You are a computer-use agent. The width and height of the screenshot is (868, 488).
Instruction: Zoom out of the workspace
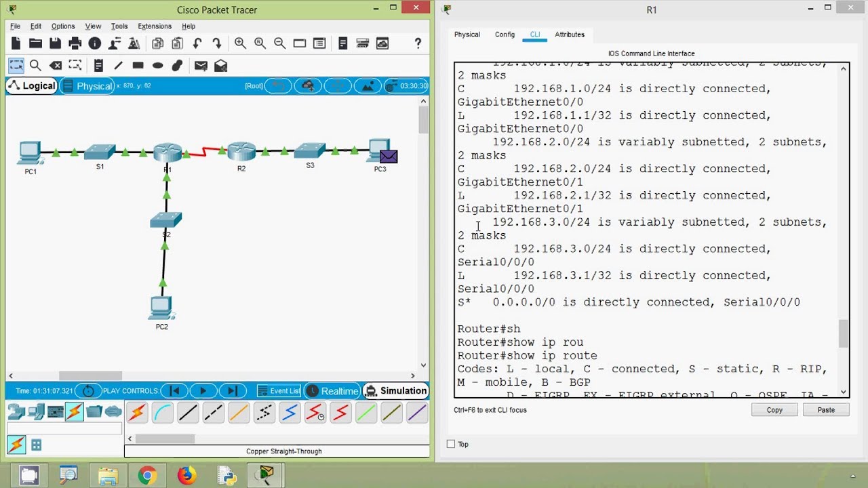[x=279, y=43]
